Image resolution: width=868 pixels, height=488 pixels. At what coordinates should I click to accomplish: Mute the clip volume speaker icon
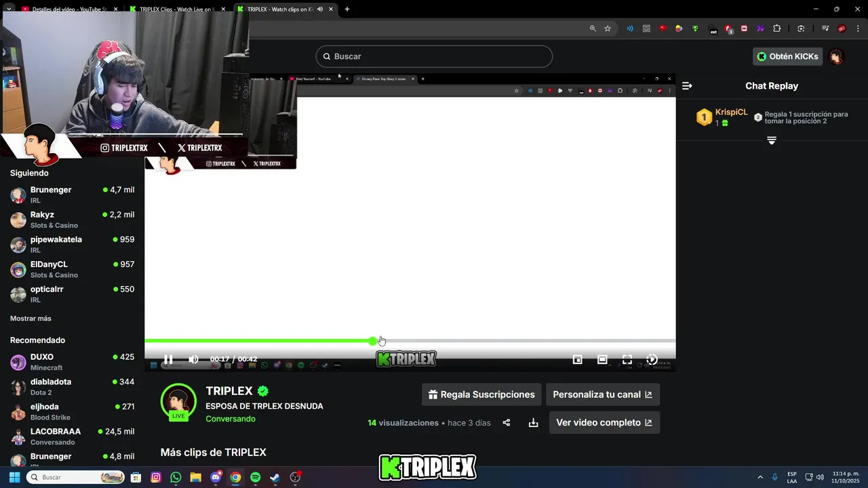point(193,359)
